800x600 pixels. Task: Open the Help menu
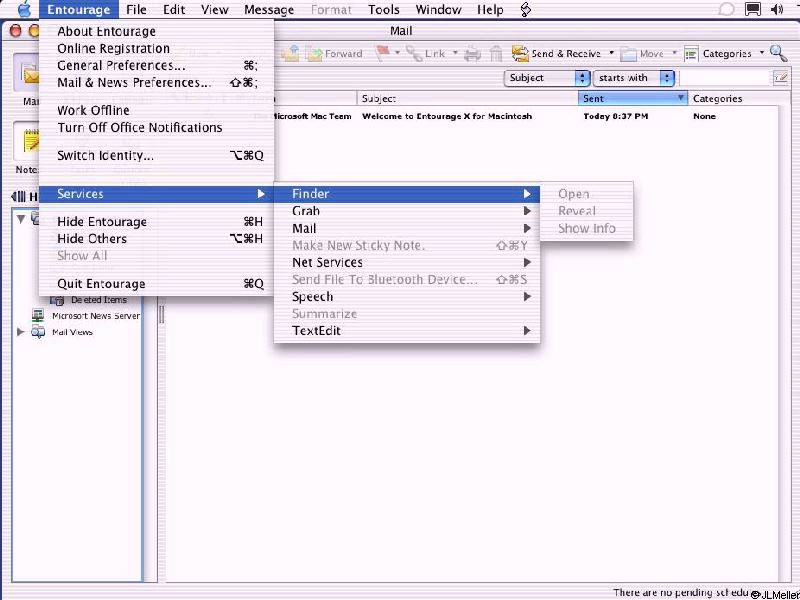[490, 10]
